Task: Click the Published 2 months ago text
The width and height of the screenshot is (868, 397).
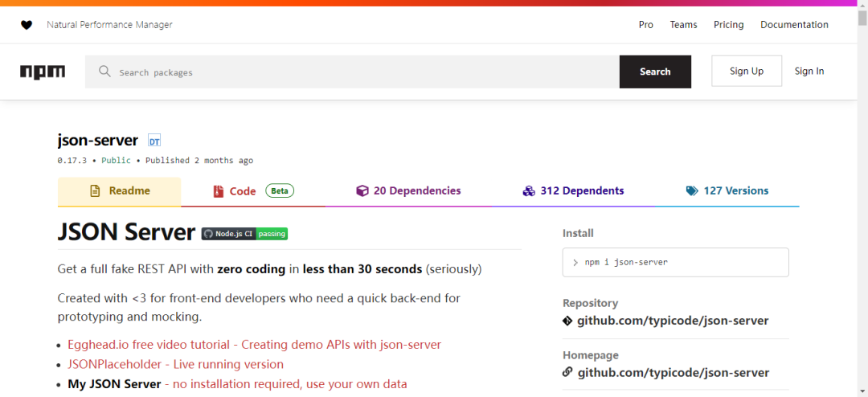Action: [x=199, y=161]
